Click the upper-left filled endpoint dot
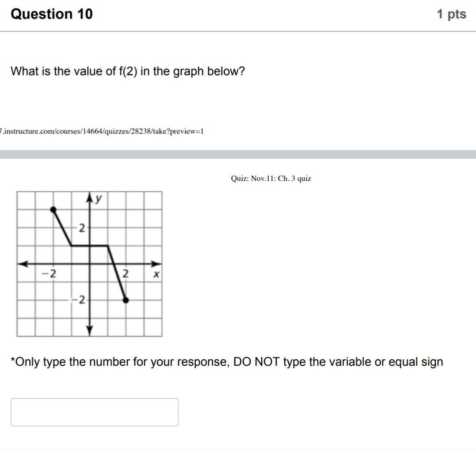This screenshot has width=476, height=449. (x=53, y=210)
